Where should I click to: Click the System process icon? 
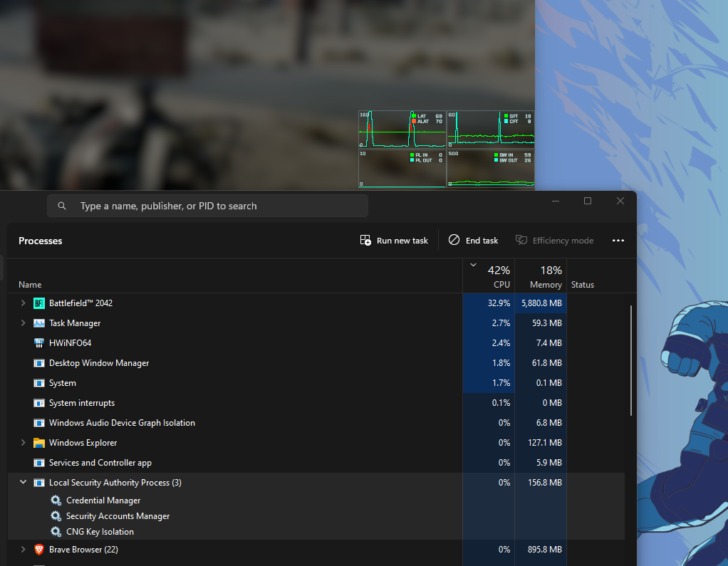pyautogui.click(x=39, y=383)
